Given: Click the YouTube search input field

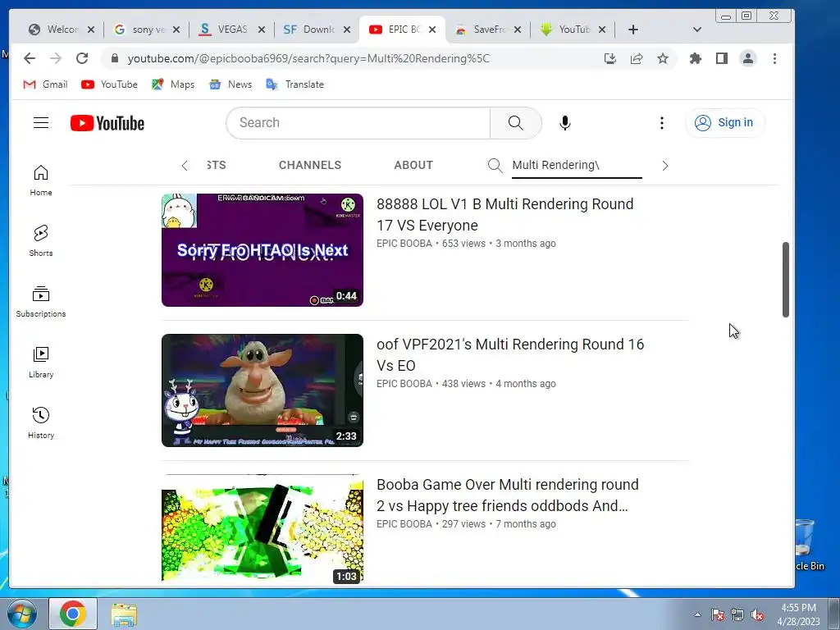Looking at the screenshot, I should point(358,123).
